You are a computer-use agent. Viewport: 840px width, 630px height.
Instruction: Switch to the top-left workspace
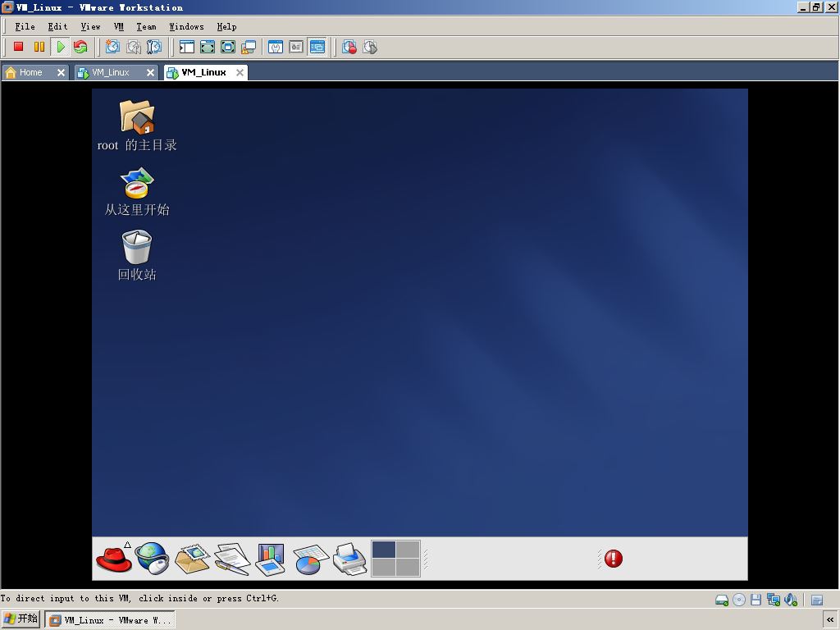(384, 550)
